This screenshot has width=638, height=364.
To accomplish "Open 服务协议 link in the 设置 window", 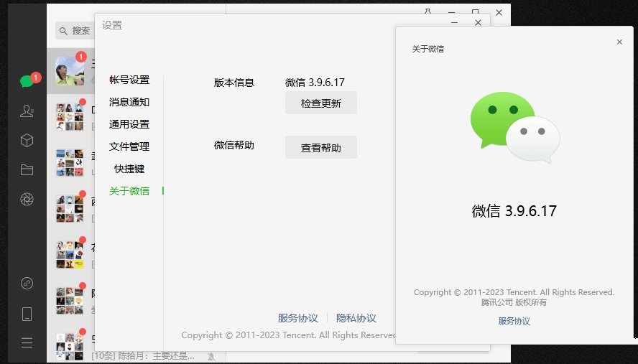I will (297, 318).
